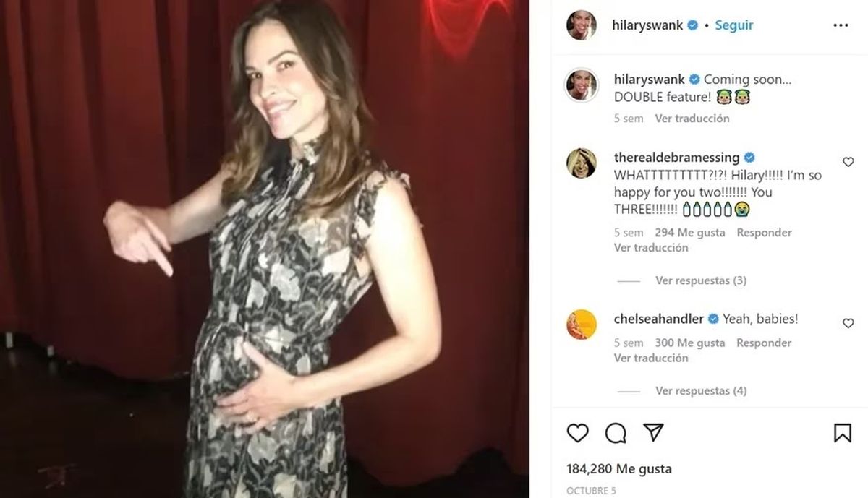The image size is (868, 498).
Task: Expand Ver respuestas (3) replies
Action: click(701, 280)
